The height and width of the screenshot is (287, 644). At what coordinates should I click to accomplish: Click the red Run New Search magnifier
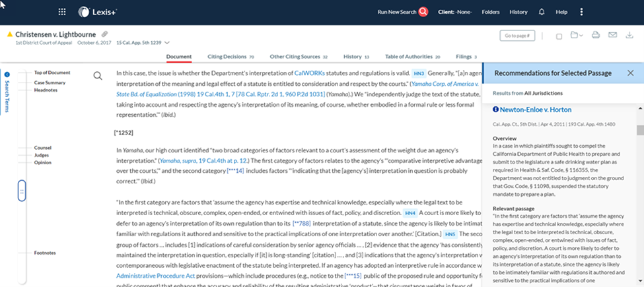pos(423,12)
